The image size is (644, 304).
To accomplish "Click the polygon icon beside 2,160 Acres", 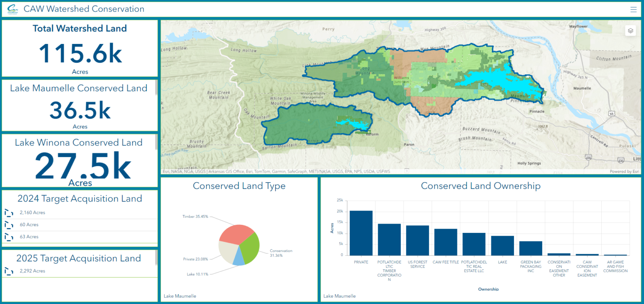I will coord(9,213).
